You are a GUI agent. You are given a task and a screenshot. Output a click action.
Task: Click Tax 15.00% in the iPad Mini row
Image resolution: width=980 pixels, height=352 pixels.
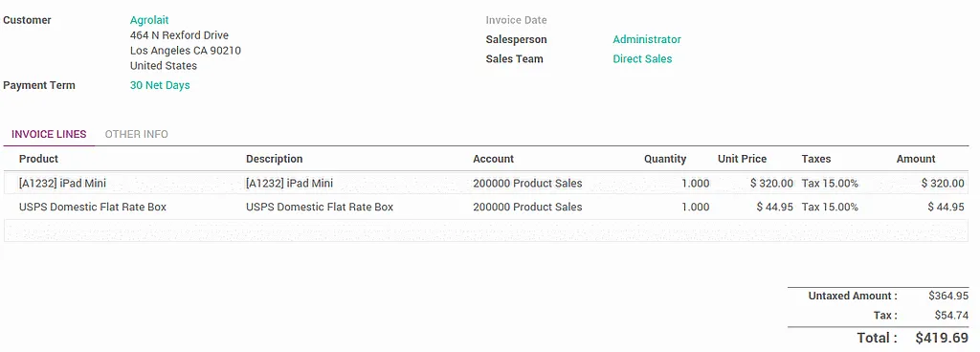tap(830, 184)
